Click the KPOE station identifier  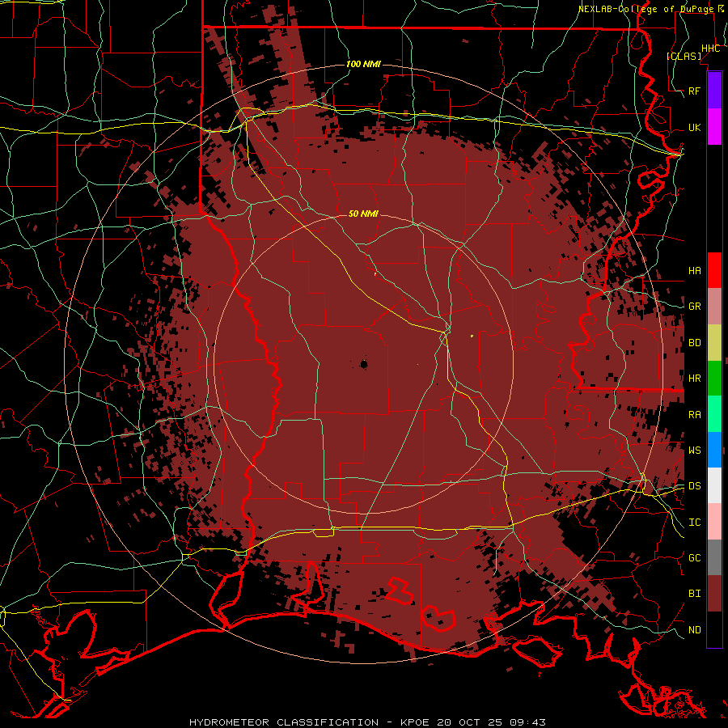click(413, 722)
